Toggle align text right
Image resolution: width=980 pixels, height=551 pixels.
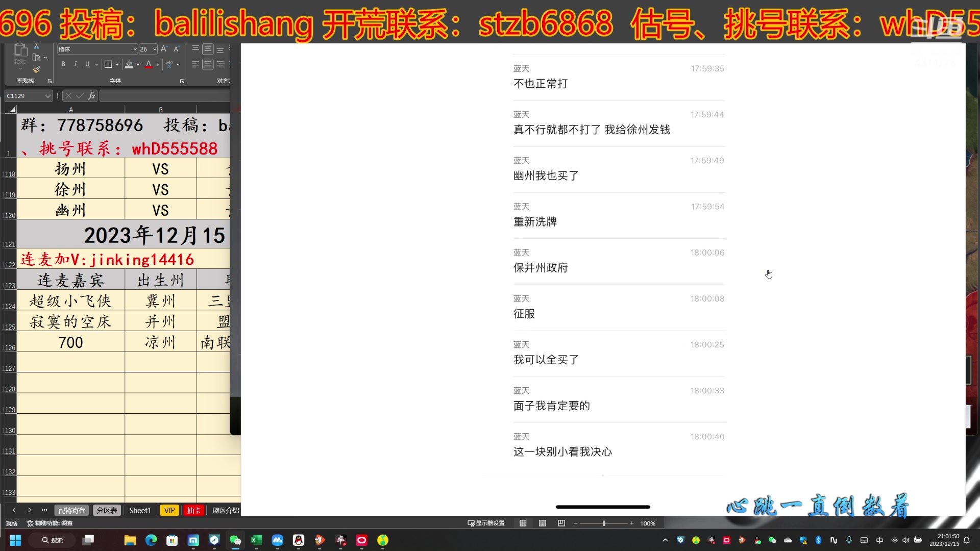pyautogui.click(x=220, y=64)
